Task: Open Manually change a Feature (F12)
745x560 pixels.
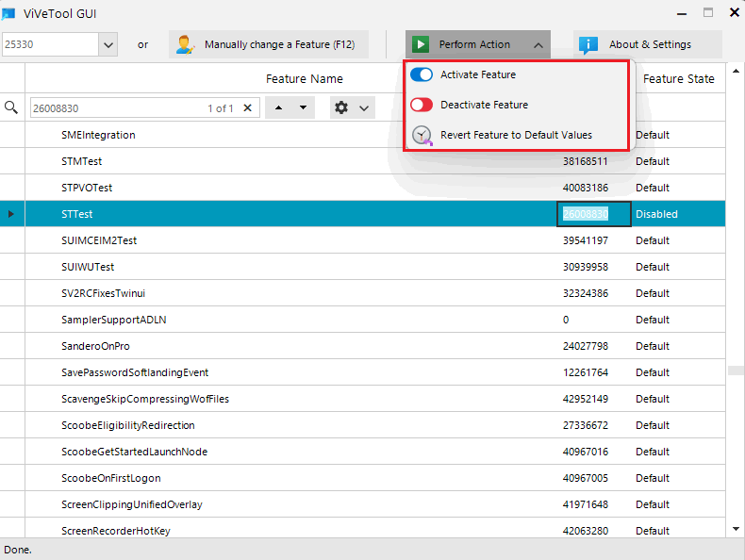Action: coord(269,44)
